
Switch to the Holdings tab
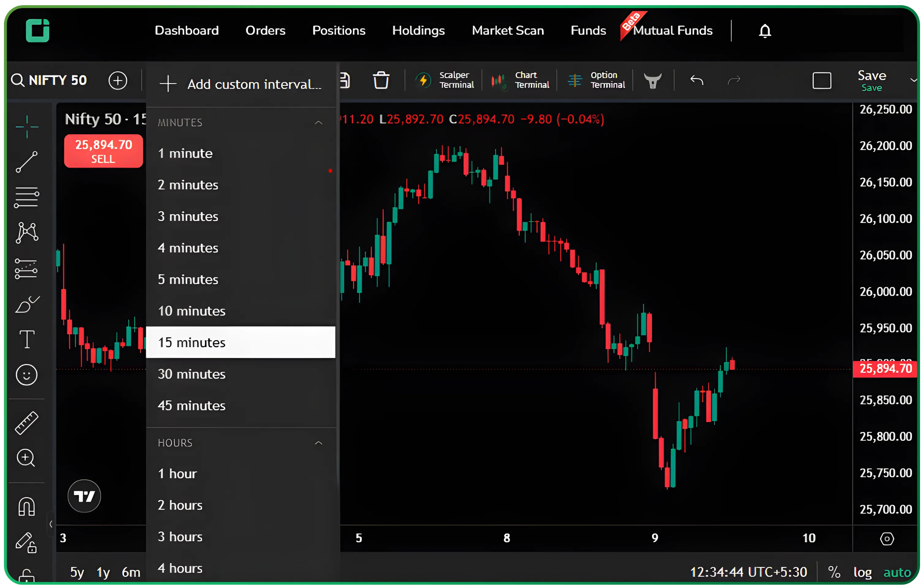(x=418, y=31)
